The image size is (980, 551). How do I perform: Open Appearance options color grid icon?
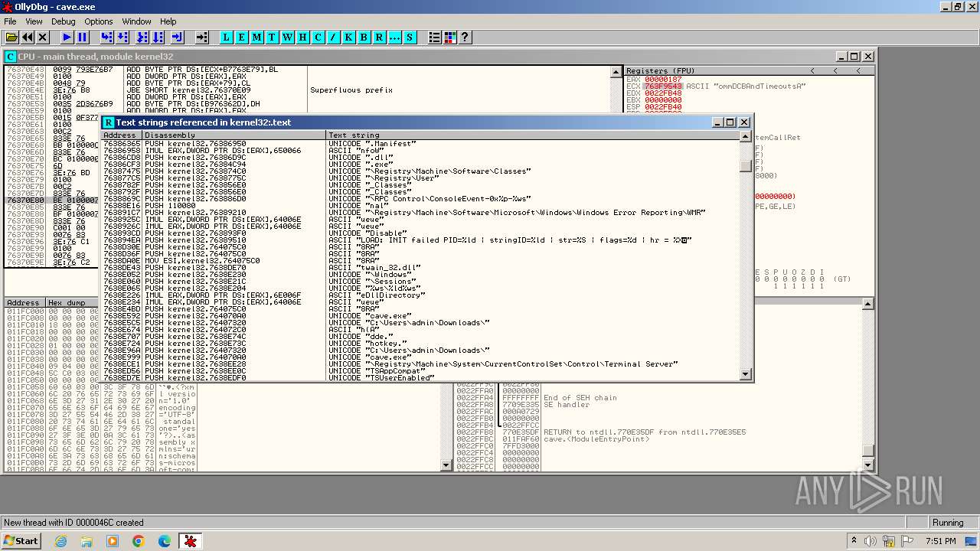pos(450,37)
